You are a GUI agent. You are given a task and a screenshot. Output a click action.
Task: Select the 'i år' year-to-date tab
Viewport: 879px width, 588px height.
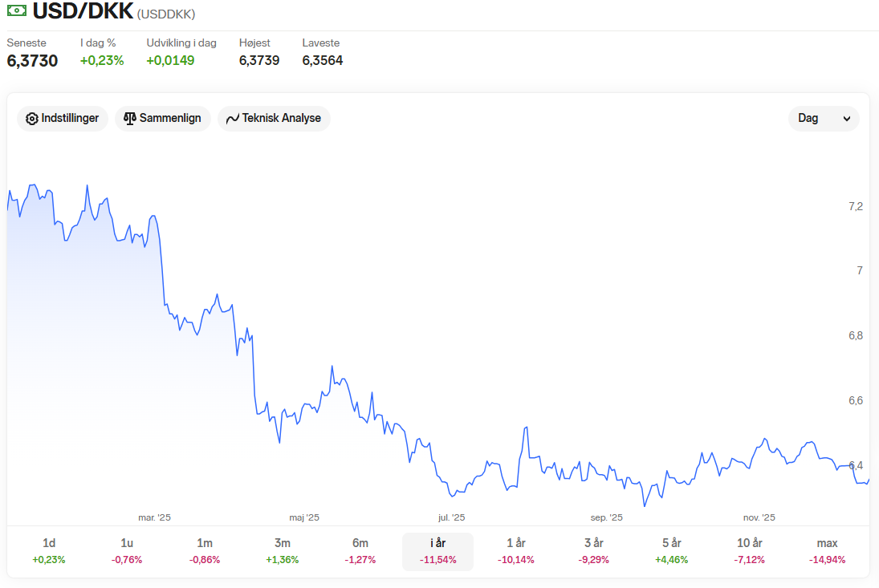(x=437, y=552)
